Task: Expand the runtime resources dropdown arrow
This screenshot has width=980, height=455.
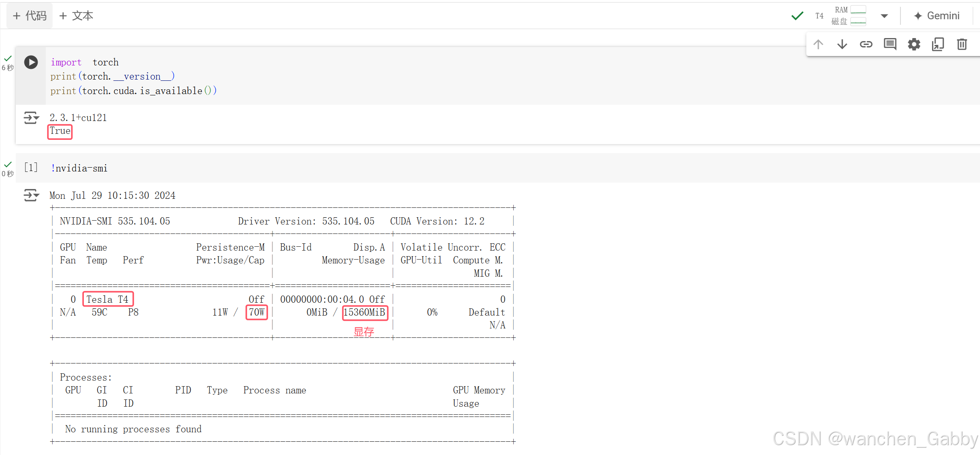Action: [884, 16]
